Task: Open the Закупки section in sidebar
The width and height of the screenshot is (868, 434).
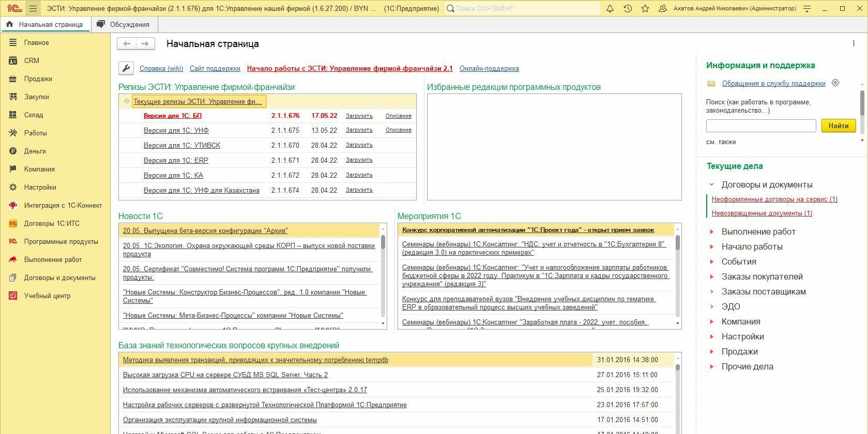Action: (x=37, y=97)
